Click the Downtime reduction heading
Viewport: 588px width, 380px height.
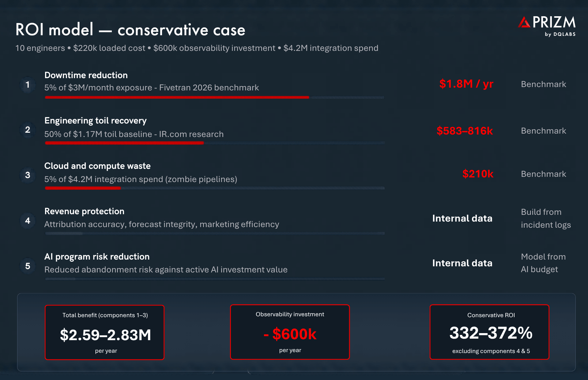pos(86,75)
